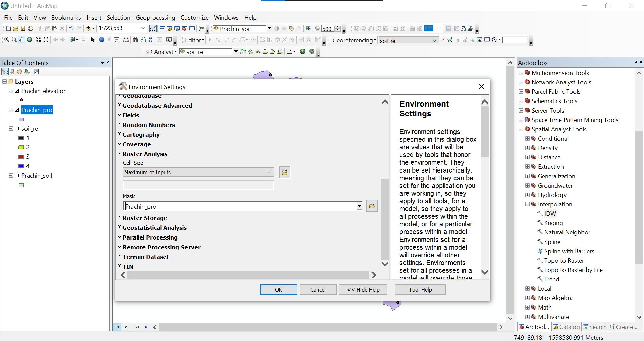
Task: Select the Measure tool
Action: (x=126, y=40)
